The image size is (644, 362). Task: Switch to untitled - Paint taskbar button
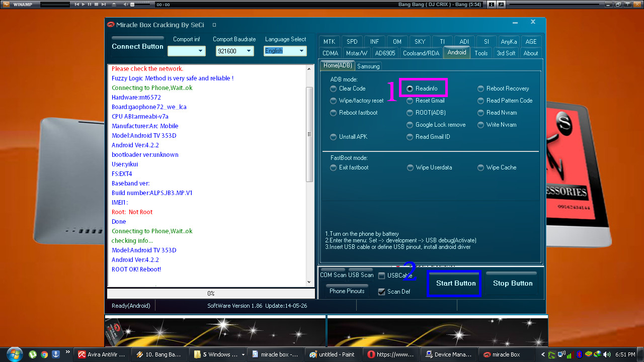(x=334, y=354)
